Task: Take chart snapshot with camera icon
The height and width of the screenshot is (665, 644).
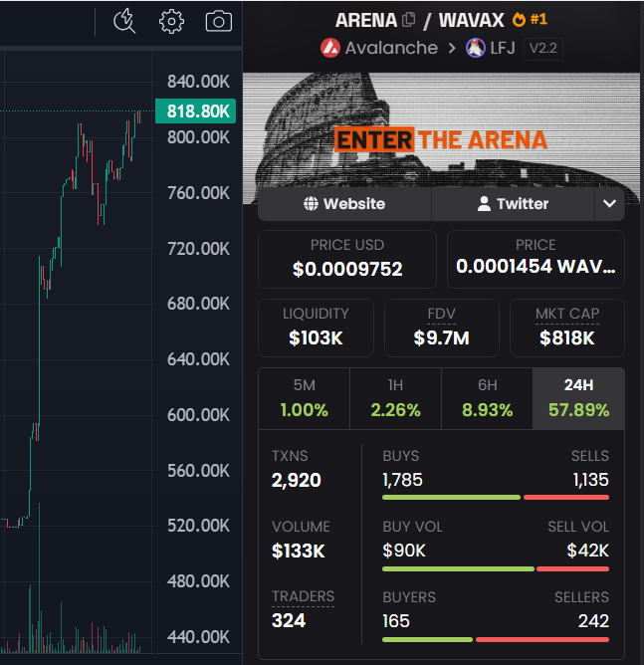Action: click(219, 22)
